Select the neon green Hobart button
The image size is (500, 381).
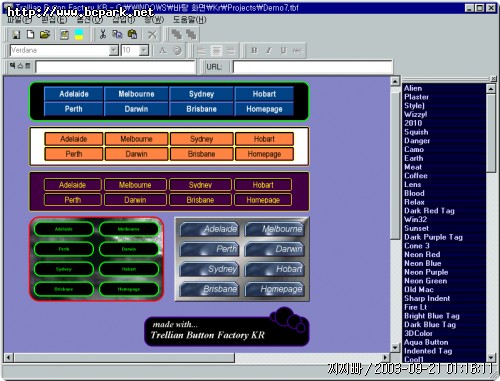point(129,269)
